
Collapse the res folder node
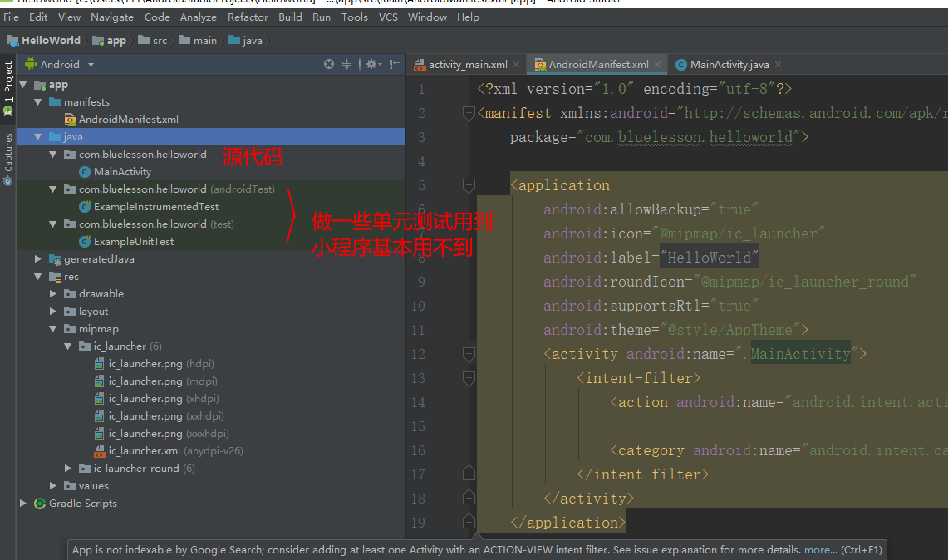point(38,277)
